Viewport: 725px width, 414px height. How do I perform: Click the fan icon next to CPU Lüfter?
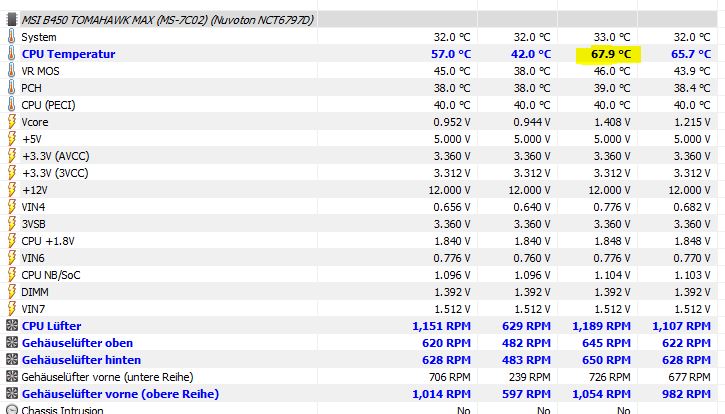(12, 326)
